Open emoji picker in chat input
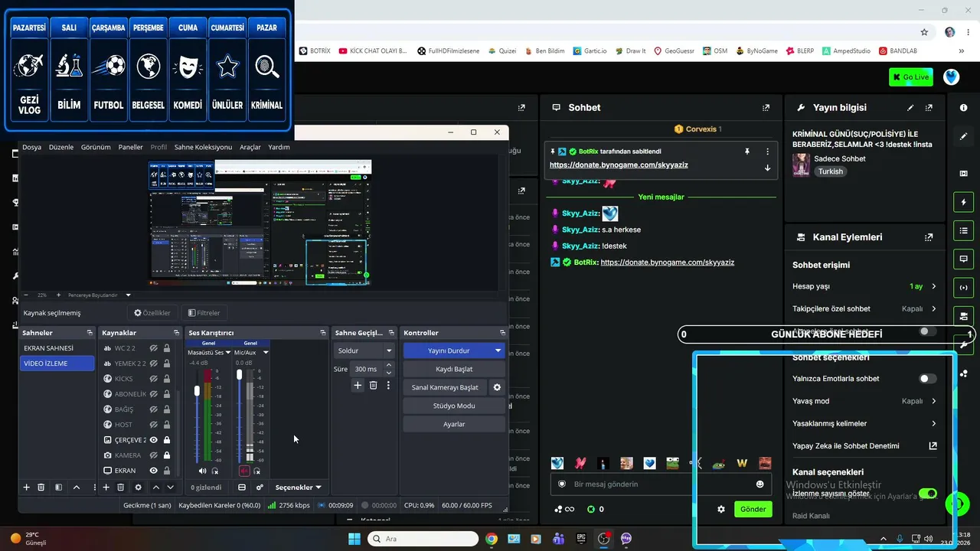The width and height of the screenshot is (980, 551). [x=760, y=484]
